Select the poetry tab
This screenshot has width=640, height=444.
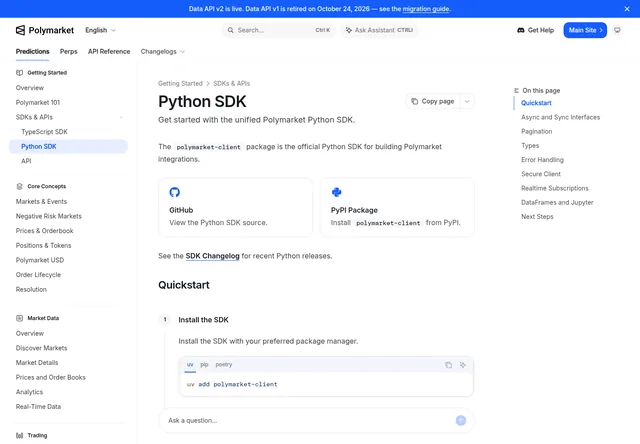(224, 364)
